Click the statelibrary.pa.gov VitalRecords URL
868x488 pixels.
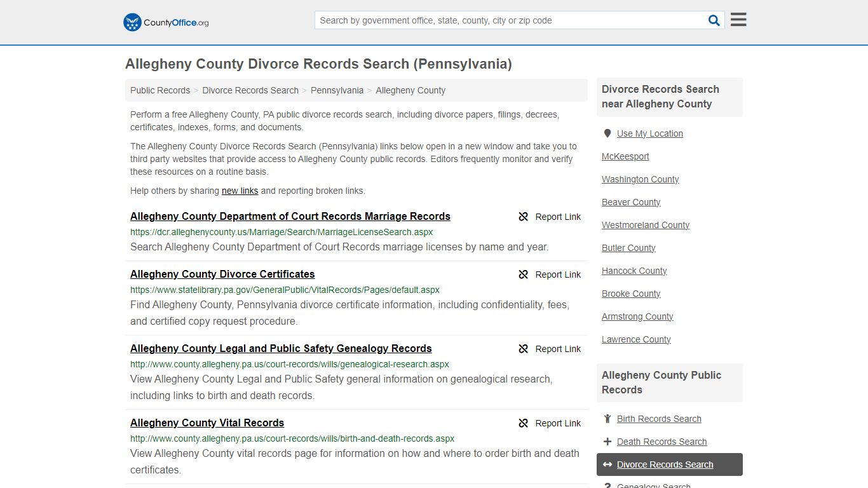(x=285, y=290)
